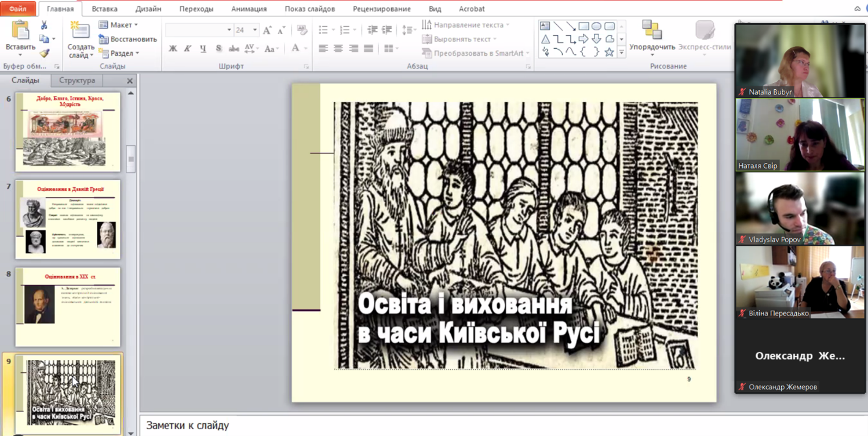Image resolution: width=868 pixels, height=436 pixels.
Task: Close the slides pane with X
Action: coord(130,81)
